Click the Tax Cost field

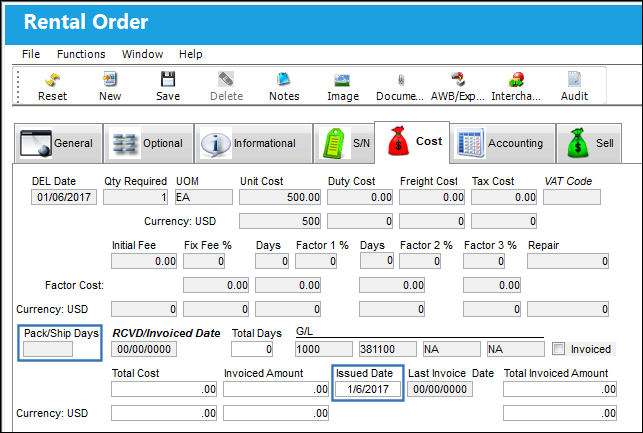(x=504, y=197)
